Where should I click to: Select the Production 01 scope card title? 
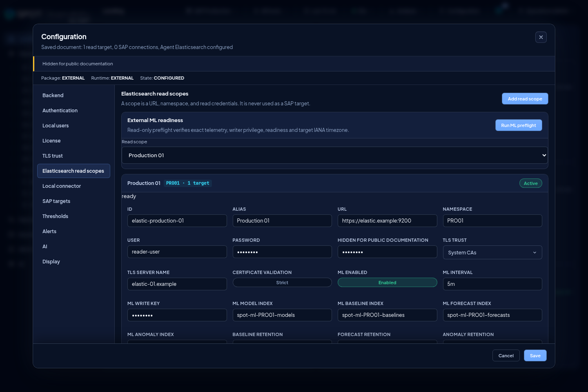(x=144, y=183)
